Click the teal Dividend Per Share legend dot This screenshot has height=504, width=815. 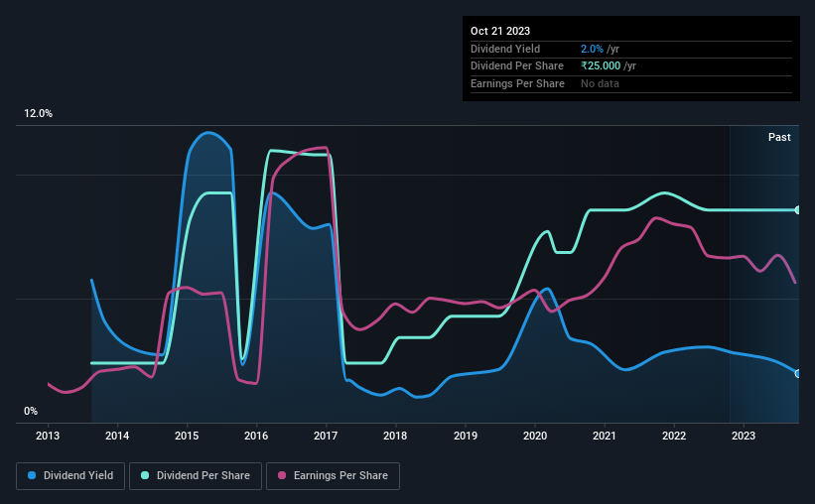pos(145,475)
